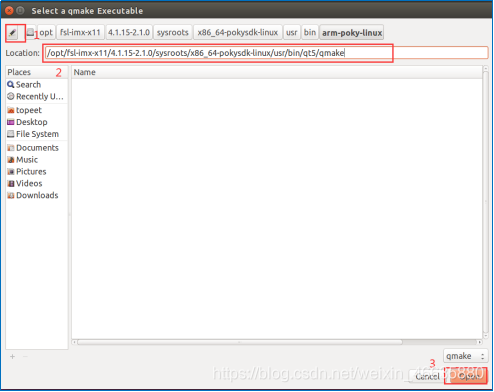Viewport: 494px width, 392px height.
Task: Open the Downloads folder in Places
Action: tap(37, 196)
